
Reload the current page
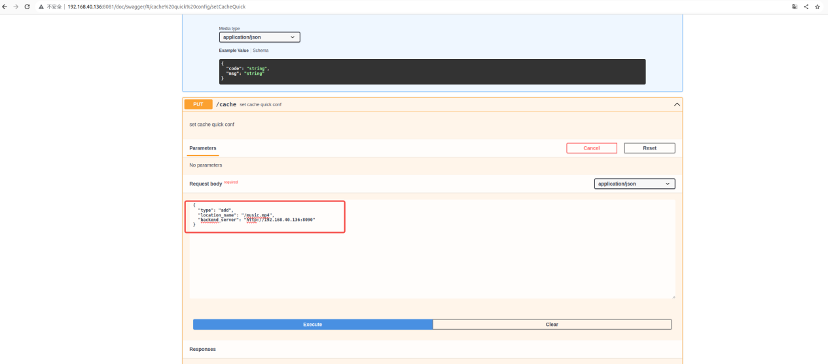coord(27,7)
